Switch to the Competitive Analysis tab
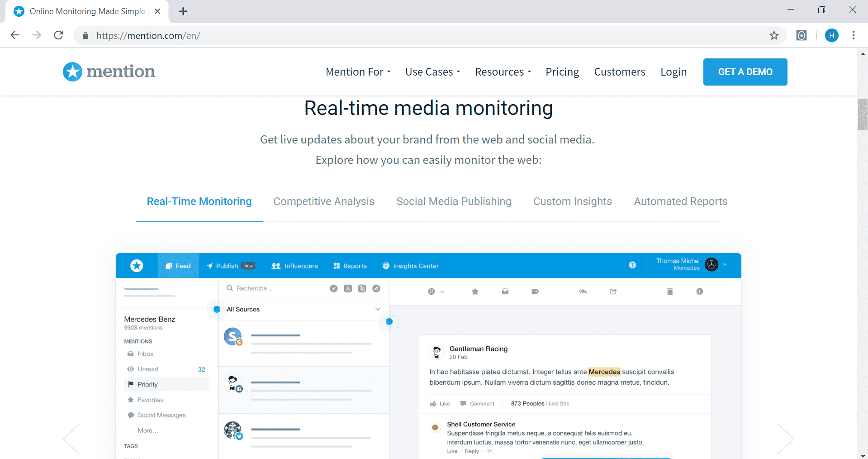 tap(324, 201)
